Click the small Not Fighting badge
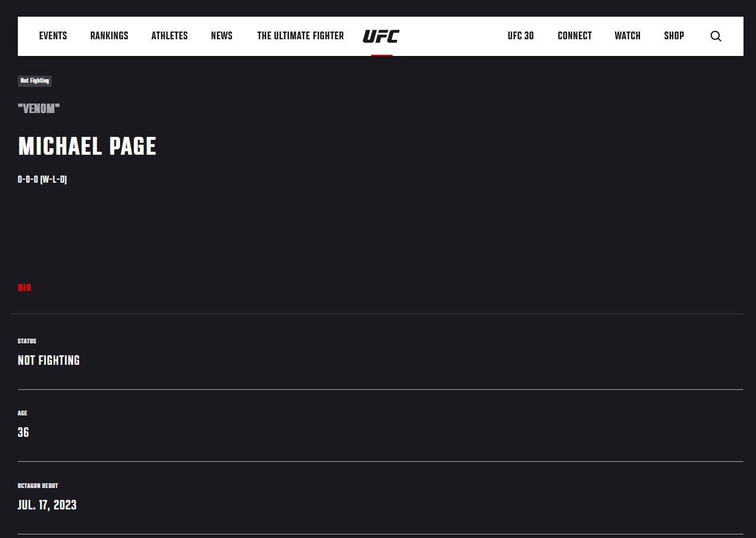Screen dimensions: 756x538 point(34,81)
